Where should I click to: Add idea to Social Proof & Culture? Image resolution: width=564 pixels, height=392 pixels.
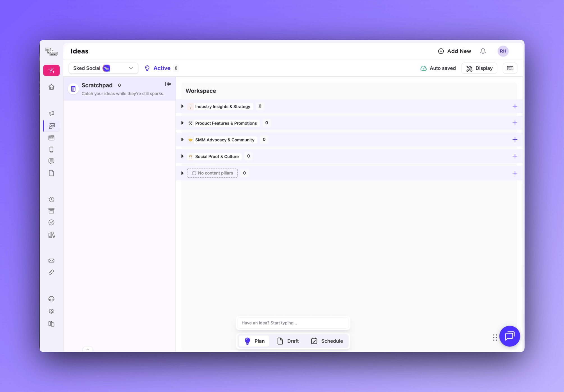click(x=515, y=156)
